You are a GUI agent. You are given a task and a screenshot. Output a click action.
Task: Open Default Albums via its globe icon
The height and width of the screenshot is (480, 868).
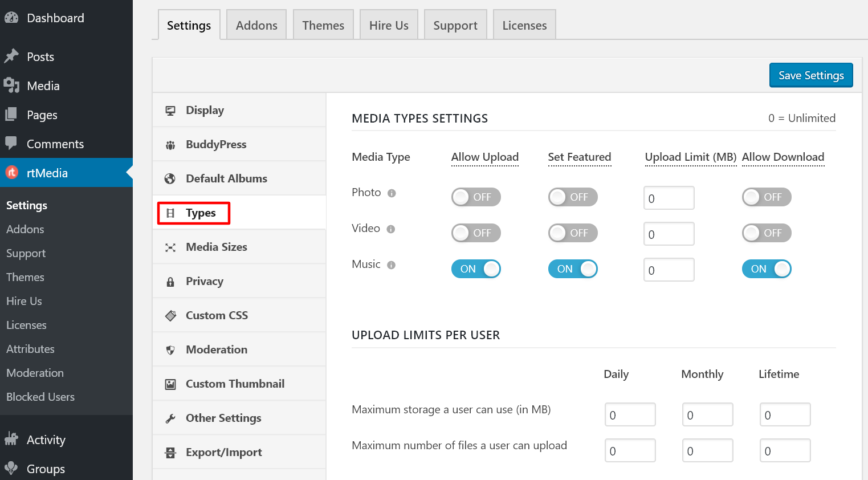tap(170, 178)
